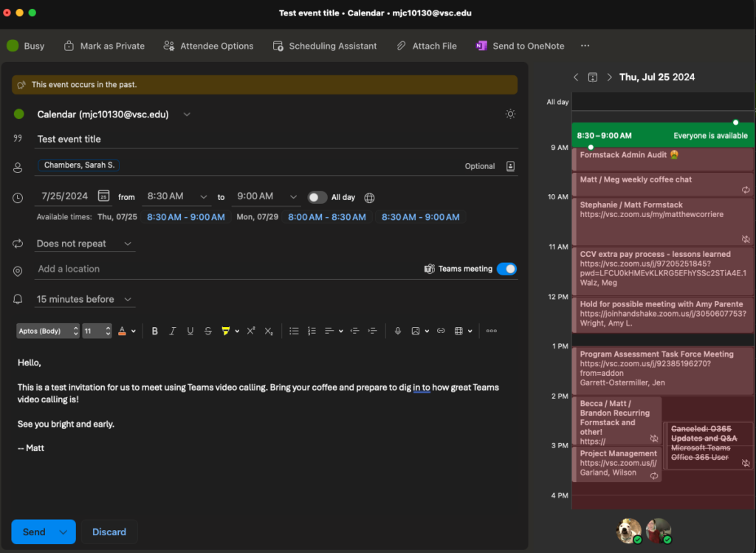Insert a bulleted list

[294, 331]
